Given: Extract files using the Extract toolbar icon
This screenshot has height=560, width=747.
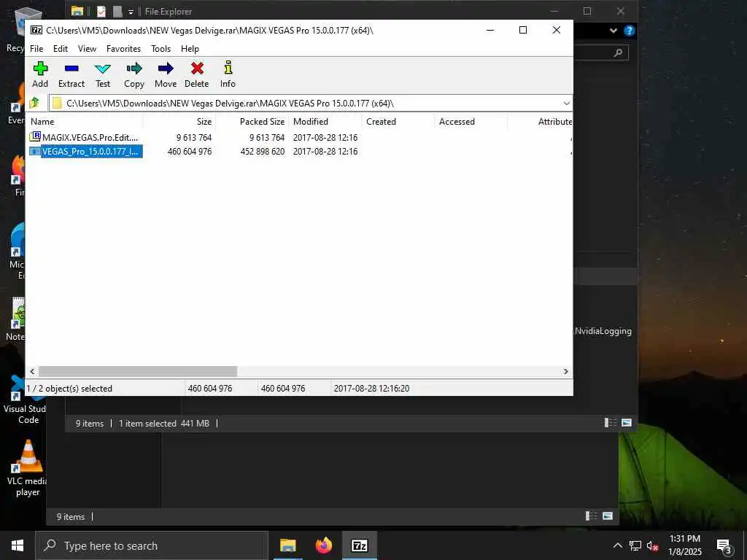Looking at the screenshot, I should pyautogui.click(x=71, y=75).
